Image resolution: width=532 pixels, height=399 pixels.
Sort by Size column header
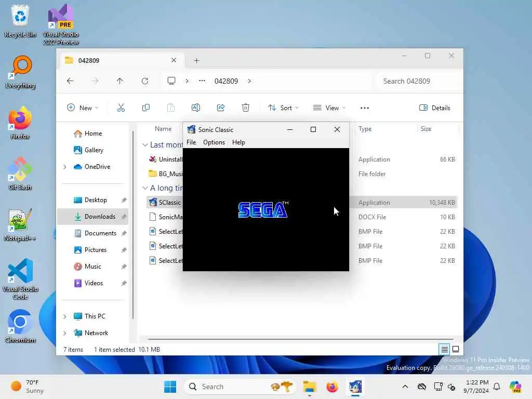click(x=426, y=129)
